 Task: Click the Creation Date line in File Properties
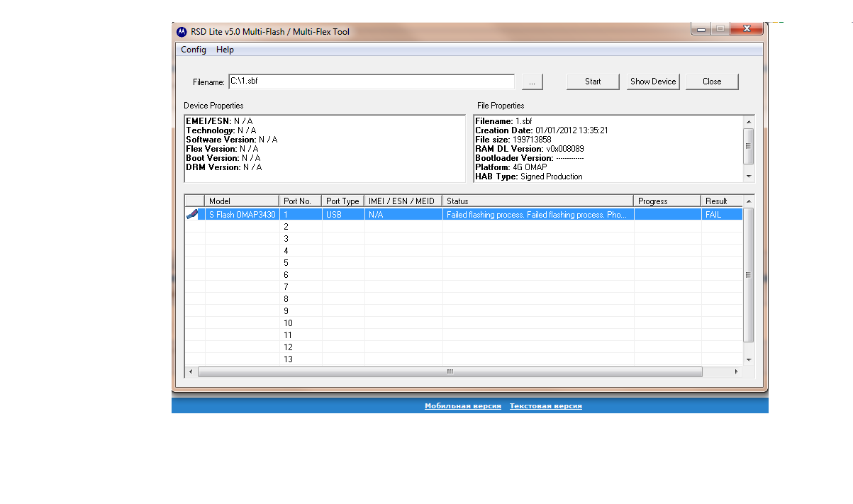(x=542, y=130)
